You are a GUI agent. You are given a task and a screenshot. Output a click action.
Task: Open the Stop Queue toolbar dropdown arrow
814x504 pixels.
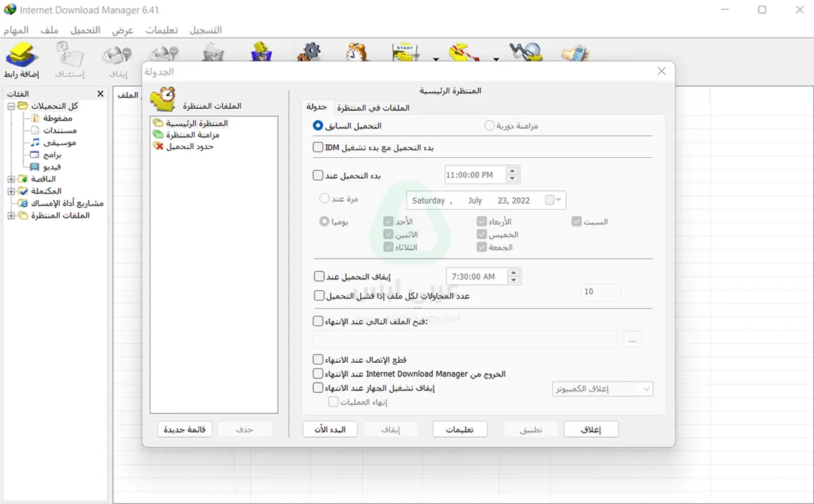point(496,59)
